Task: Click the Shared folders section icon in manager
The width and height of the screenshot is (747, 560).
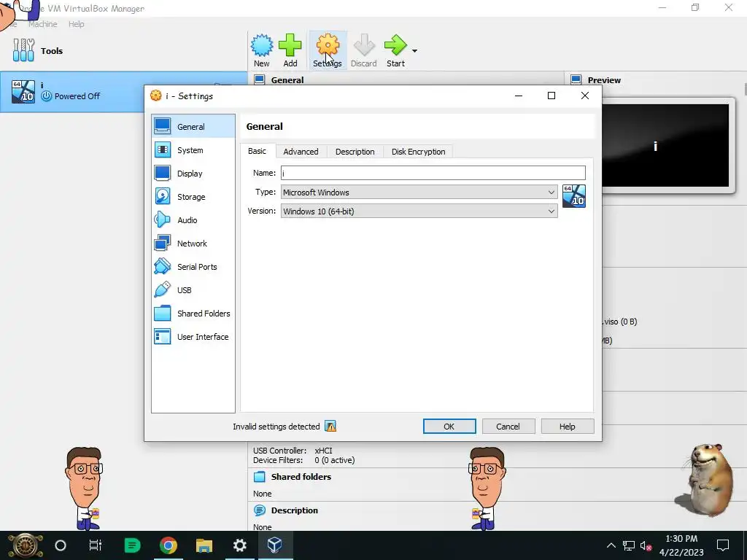Action: pyautogui.click(x=260, y=477)
